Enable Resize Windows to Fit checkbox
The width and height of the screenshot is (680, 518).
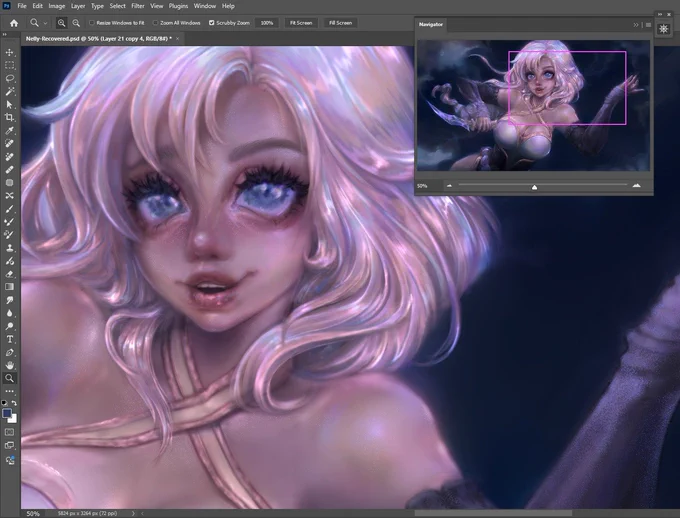click(x=92, y=23)
